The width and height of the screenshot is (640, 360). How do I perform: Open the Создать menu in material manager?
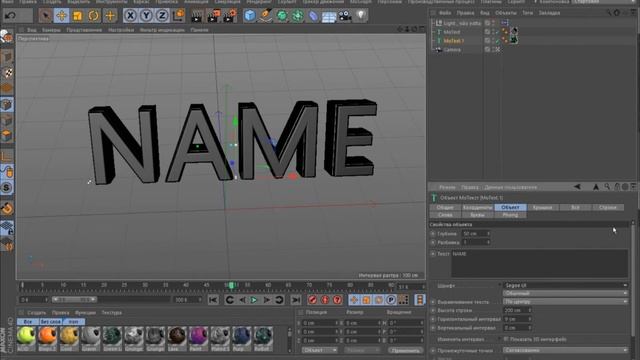tap(36, 313)
